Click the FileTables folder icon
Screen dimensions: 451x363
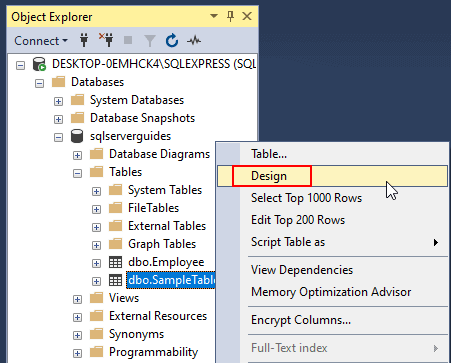coord(115,208)
